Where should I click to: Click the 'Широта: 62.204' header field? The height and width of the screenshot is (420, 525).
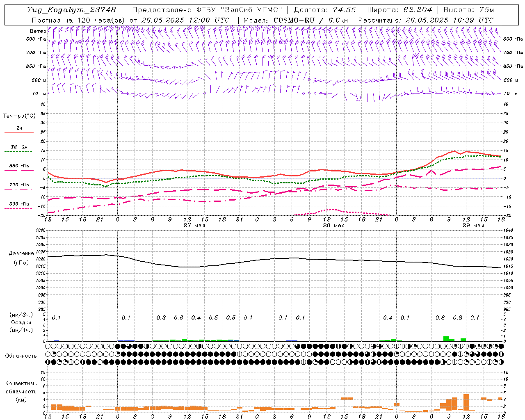pos(399,10)
